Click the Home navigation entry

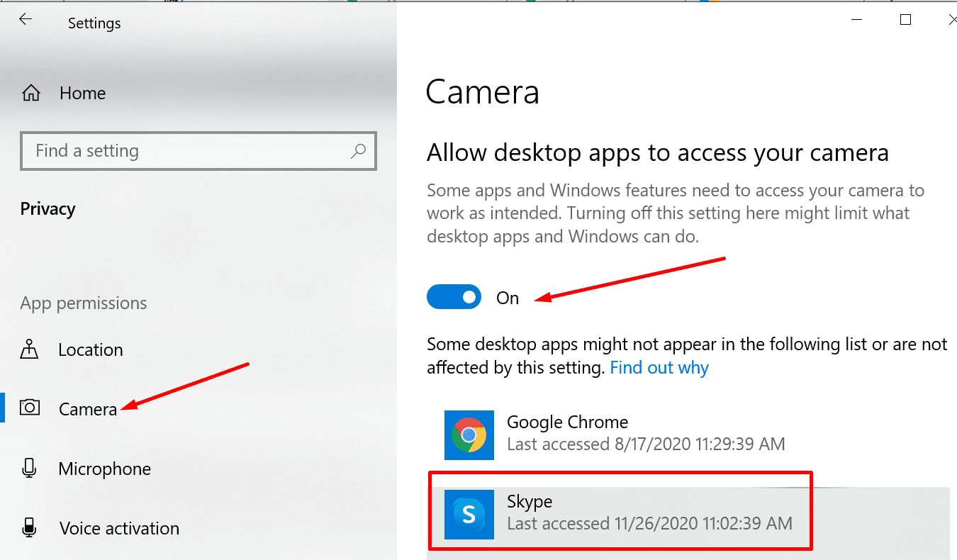(x=82, y=92)
